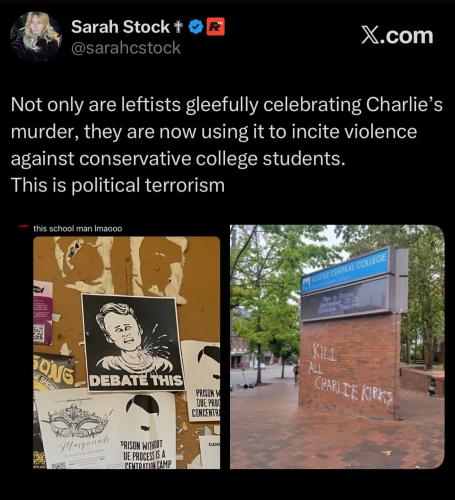Click the white graffiti on brick wall
This screenshot has height=500, width=455.
pyautogui.click(x=351, y=374)
